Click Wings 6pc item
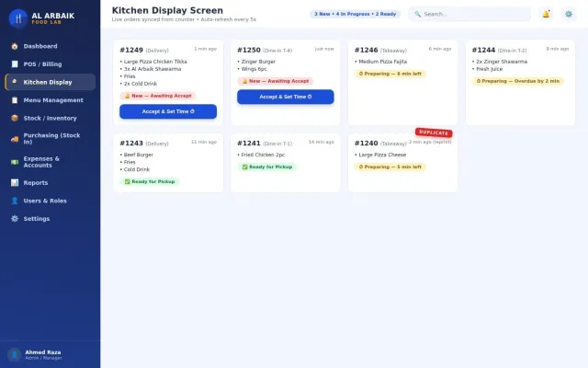 252,69
